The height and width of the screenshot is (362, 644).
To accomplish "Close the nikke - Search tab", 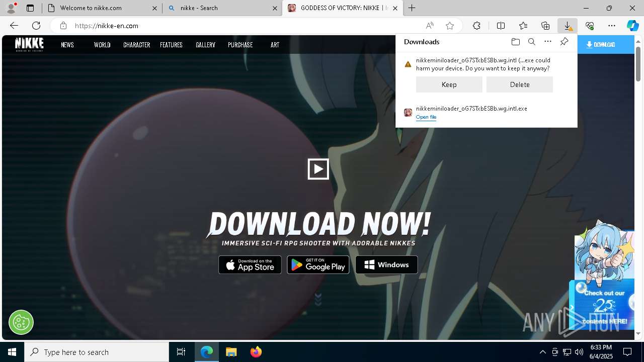I will pyautogui.click(x=275, y=8).
